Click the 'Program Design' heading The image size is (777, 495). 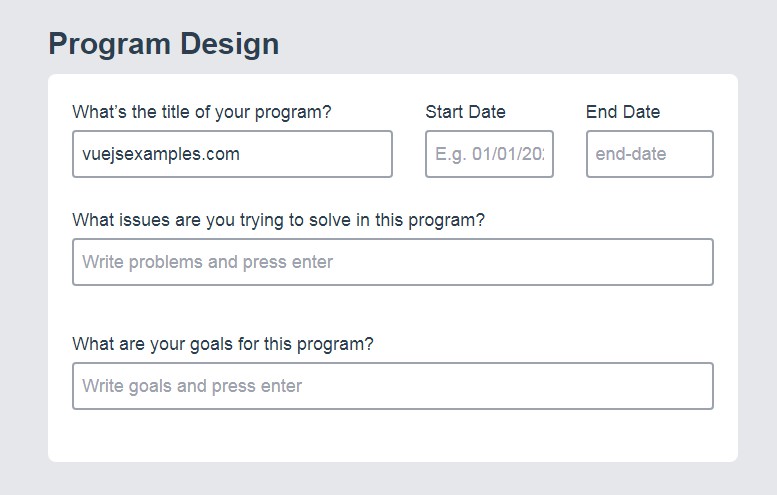(163, 44)
